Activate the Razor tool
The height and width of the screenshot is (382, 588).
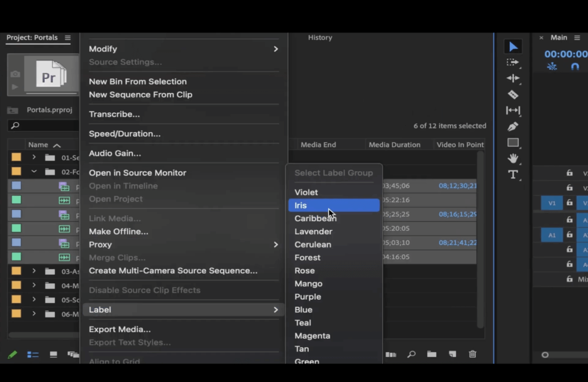(513, 94)
